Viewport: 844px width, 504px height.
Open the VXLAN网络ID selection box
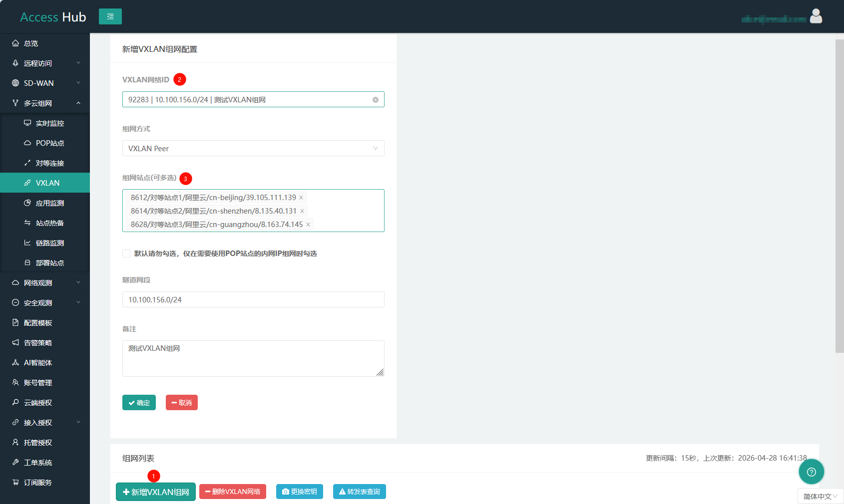(x=253, y=99)
